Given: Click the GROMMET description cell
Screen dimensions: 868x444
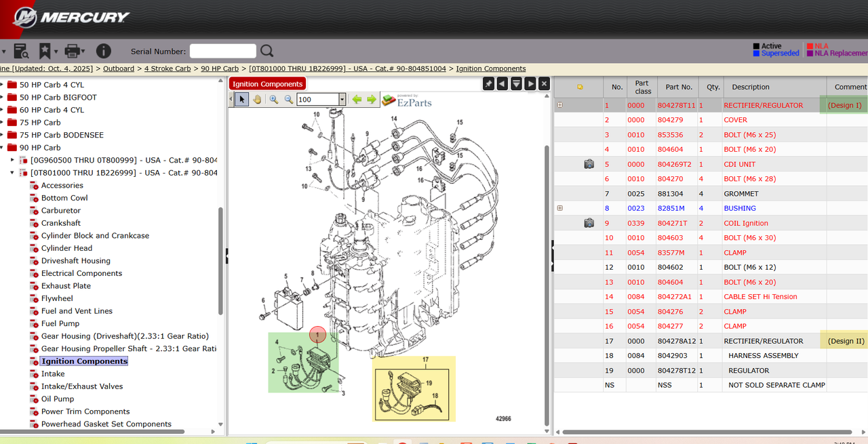Looking at the screenshot, I should pos(741,194).
